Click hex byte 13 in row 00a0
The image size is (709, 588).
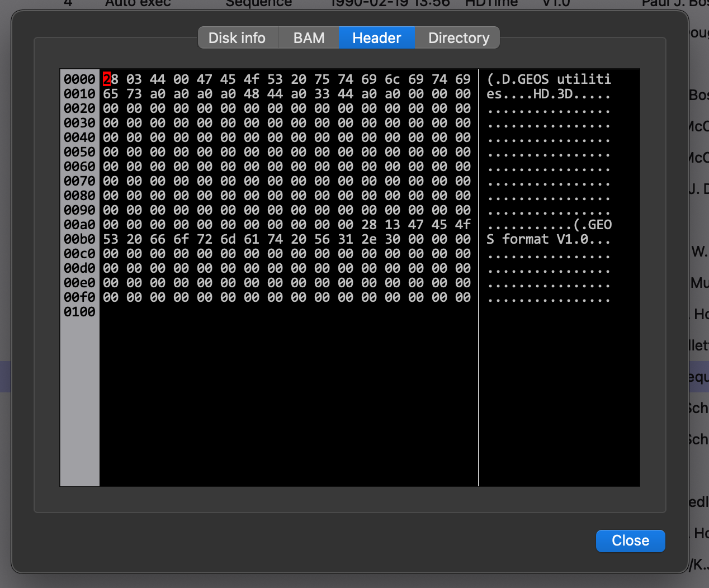pyautogui.click(x=393, y=225)
